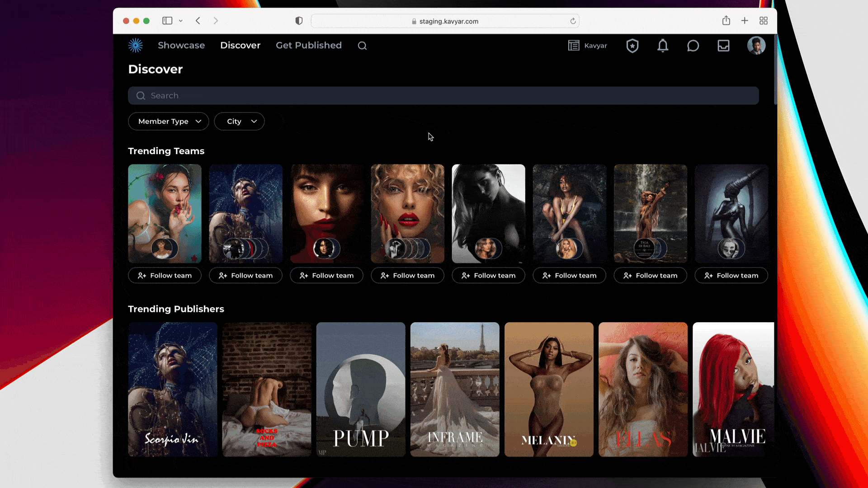This screenshot has height=488, width=868.
Task: Follow team with blue netted headdress photo
Action: [245, 276]
